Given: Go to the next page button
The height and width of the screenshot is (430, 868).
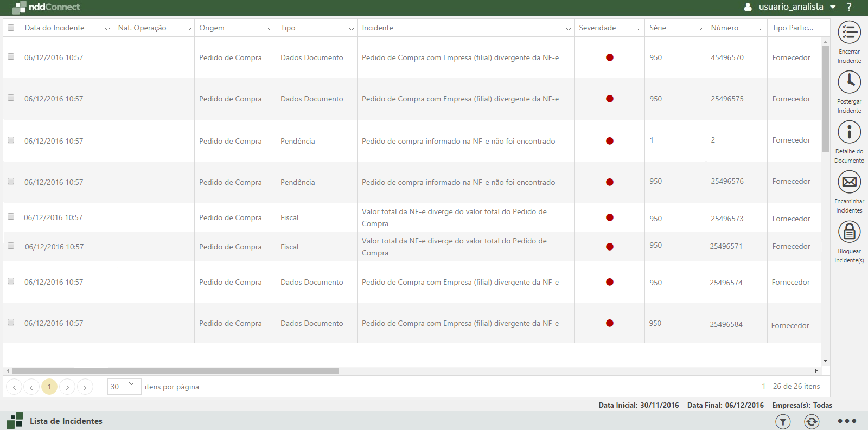Looking at the screenshot, I should 67,387.
